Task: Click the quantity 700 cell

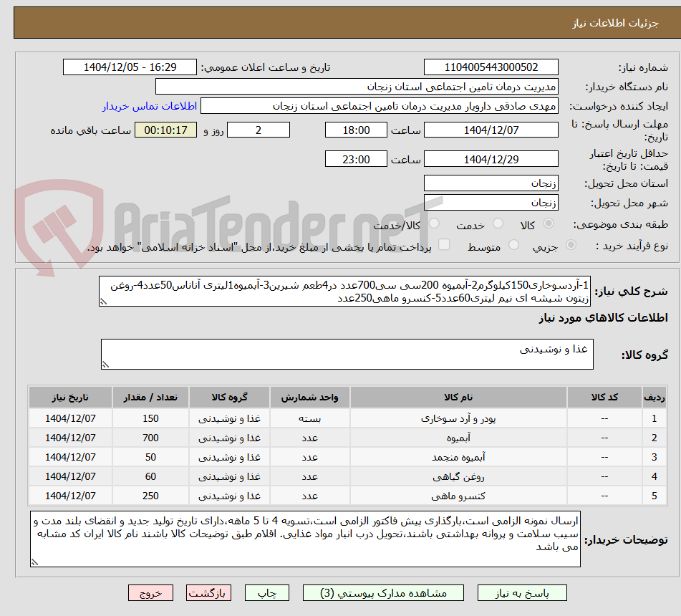Action: pos(150,438)
